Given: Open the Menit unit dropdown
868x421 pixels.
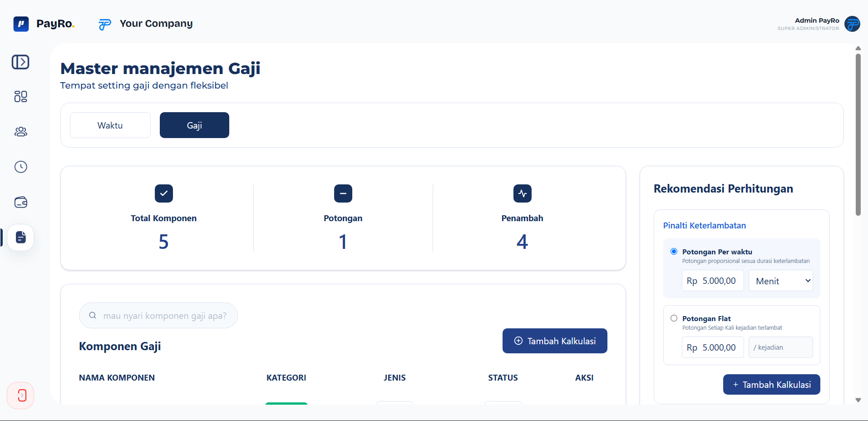Looking at the screenshot, I should [x=780, y=281].
